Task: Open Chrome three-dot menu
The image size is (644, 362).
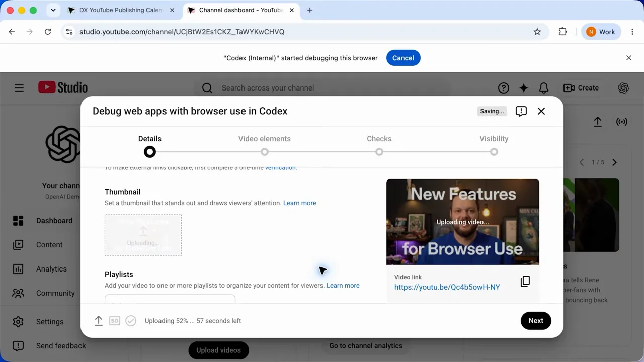Action: click(632, 32)
